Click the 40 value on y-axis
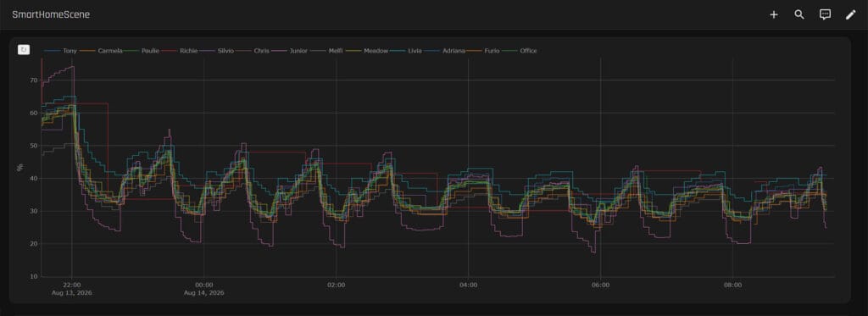The height and width of the screenshot is (316, 868). click(34, 178)
